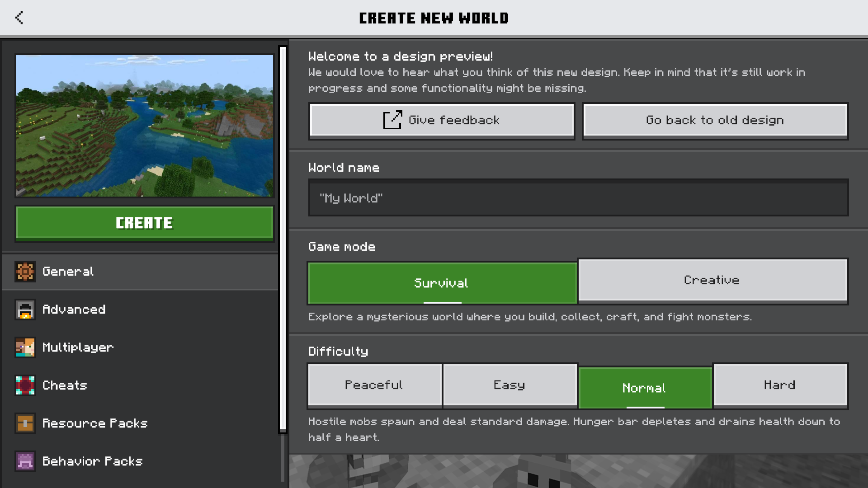Image resolution: width=868 pixels, height=488 pixels.
Task: Click the Cheats settings icon
Action: (25, 385)
